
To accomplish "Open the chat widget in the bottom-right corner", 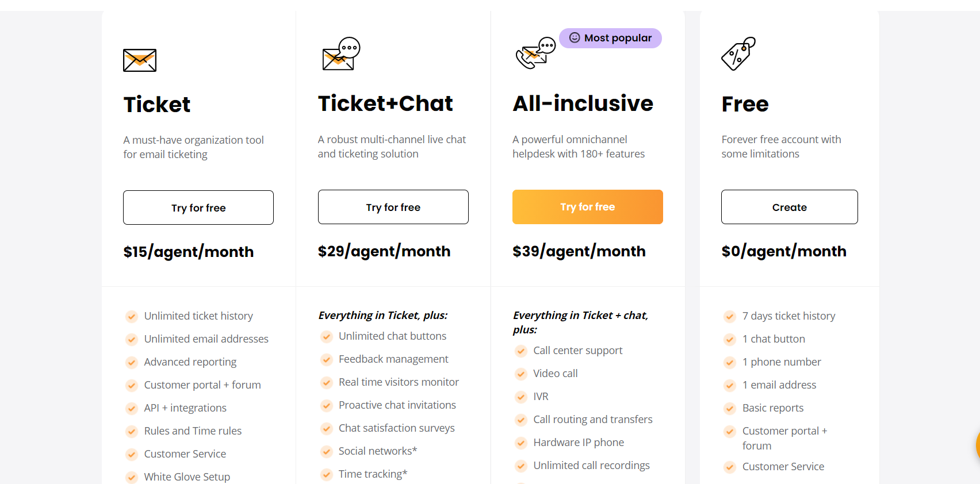I will (977, 445).
